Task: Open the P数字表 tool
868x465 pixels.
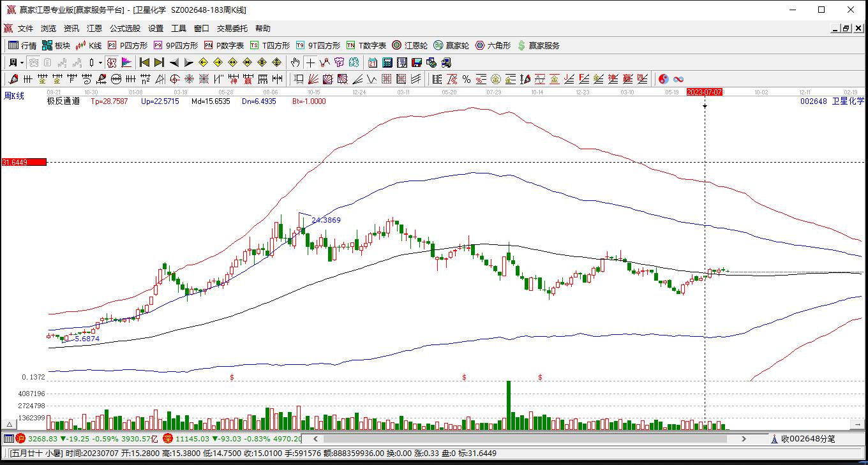Action: point(224,45)
